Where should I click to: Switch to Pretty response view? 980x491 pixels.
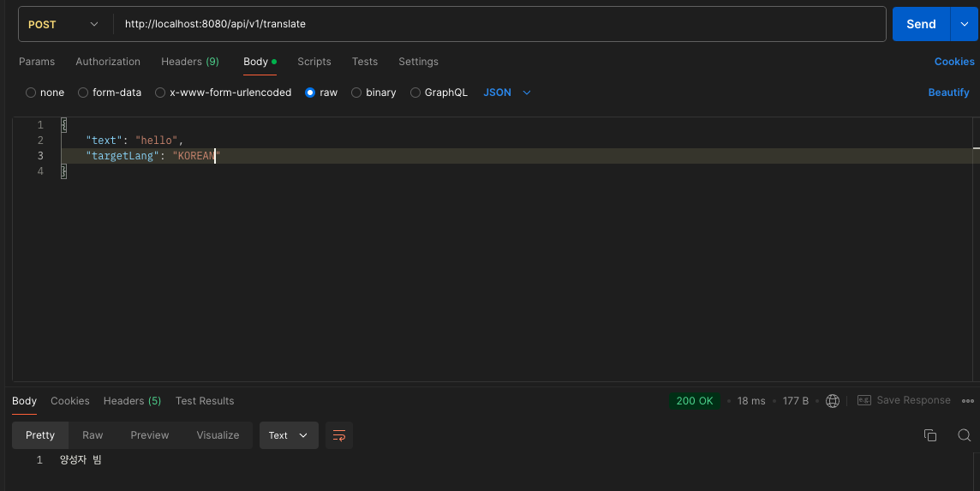(40, 435)
